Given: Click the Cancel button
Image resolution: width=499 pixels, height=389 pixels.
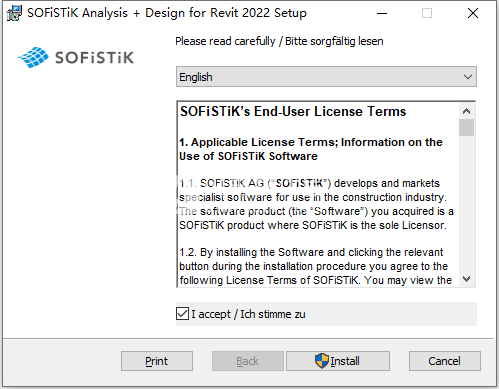Looking at the screenshot, I should pyautogui.click(x=445, y=361).
